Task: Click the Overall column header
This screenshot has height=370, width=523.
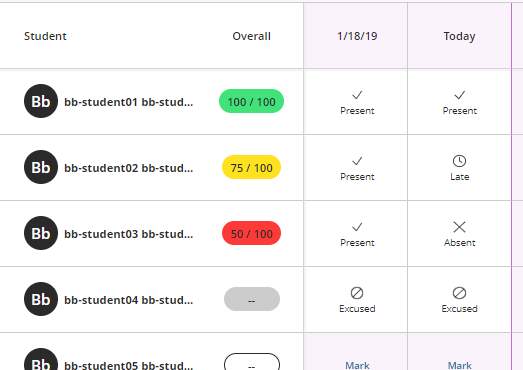Action: 251,36
